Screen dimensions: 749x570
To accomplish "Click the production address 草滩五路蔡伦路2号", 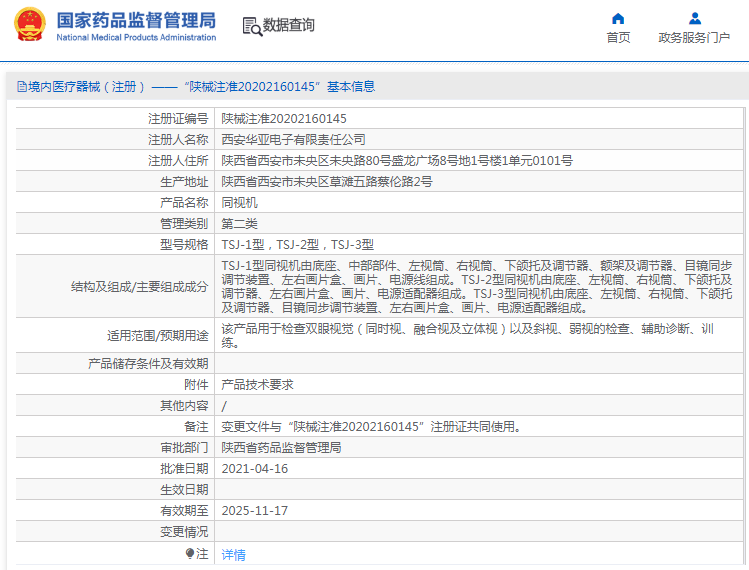I will tap(327, 182).
